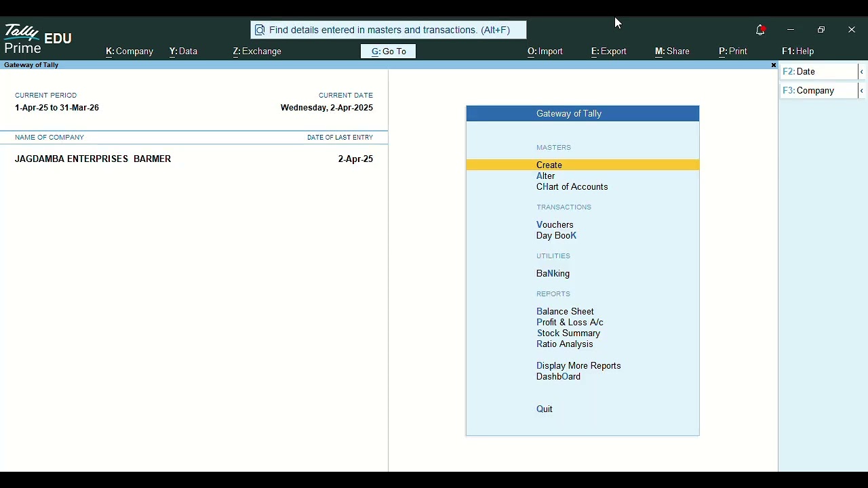The height and width of the screenshot is (488, 868).
Task: Click the notification bell icon
Action: point(761,30)
